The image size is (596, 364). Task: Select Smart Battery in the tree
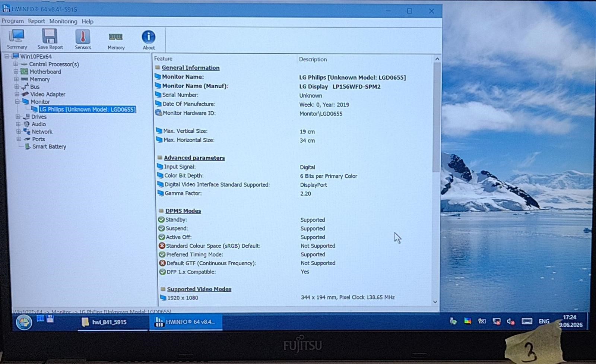(x=49, y=146)
